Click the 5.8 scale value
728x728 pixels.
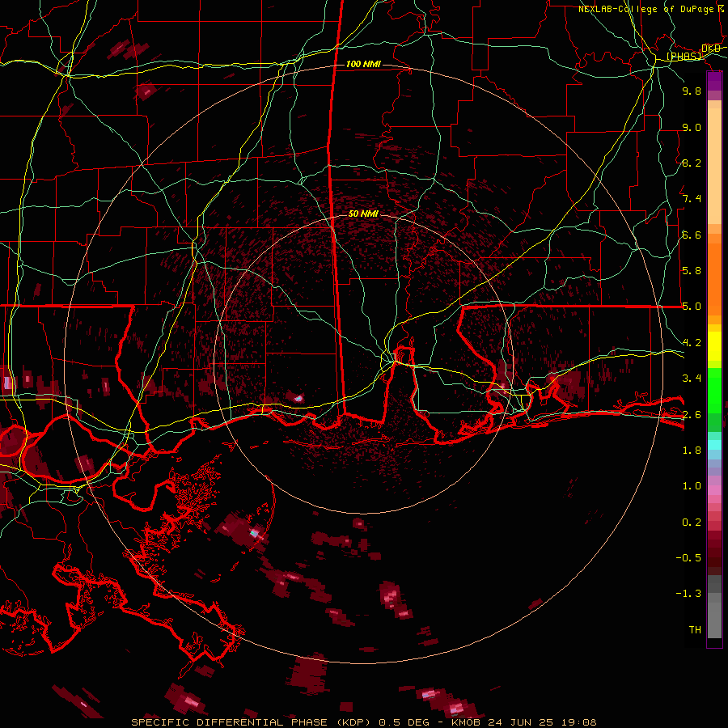692,271
